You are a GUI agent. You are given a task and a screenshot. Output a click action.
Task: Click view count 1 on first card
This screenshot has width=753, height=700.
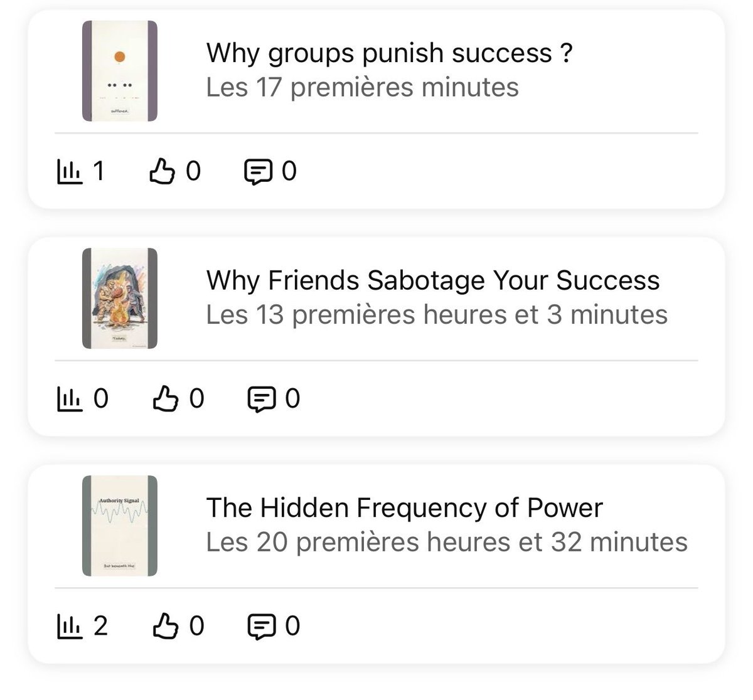pyautogui.click(x=99, y=171)
